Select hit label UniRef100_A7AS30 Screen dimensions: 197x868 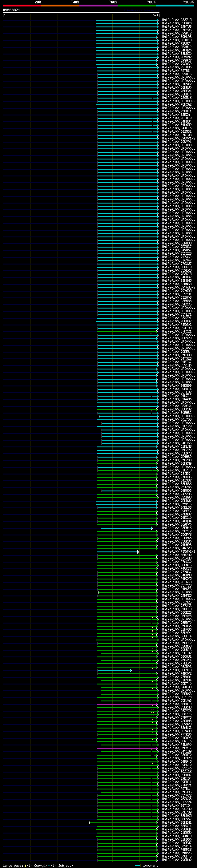(176, 562)
